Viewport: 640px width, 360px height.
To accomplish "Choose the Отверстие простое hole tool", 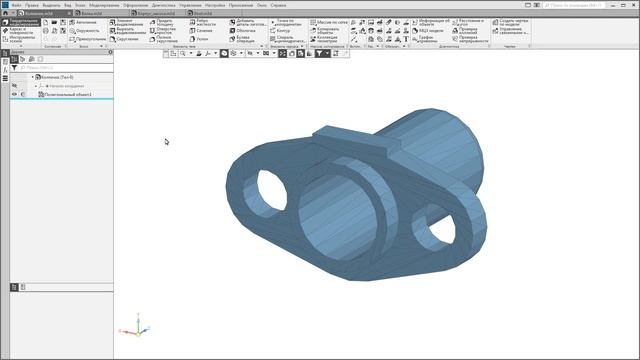I will (x=163, y=31).
